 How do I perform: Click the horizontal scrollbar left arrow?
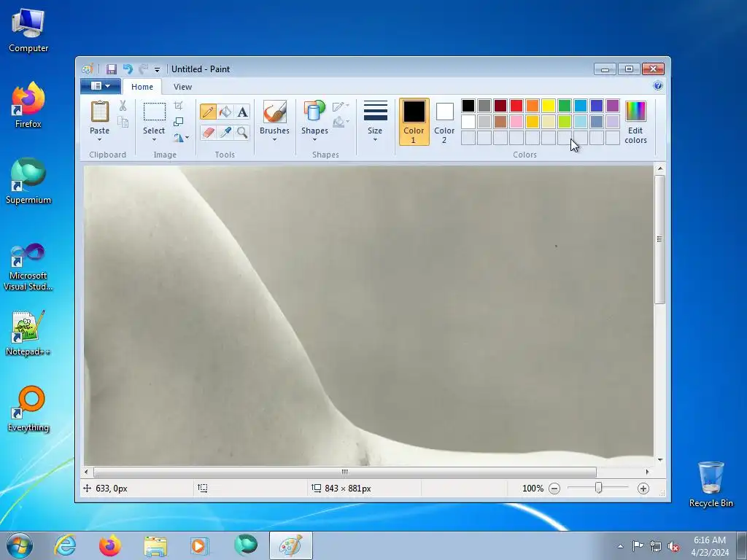point(86,472)
